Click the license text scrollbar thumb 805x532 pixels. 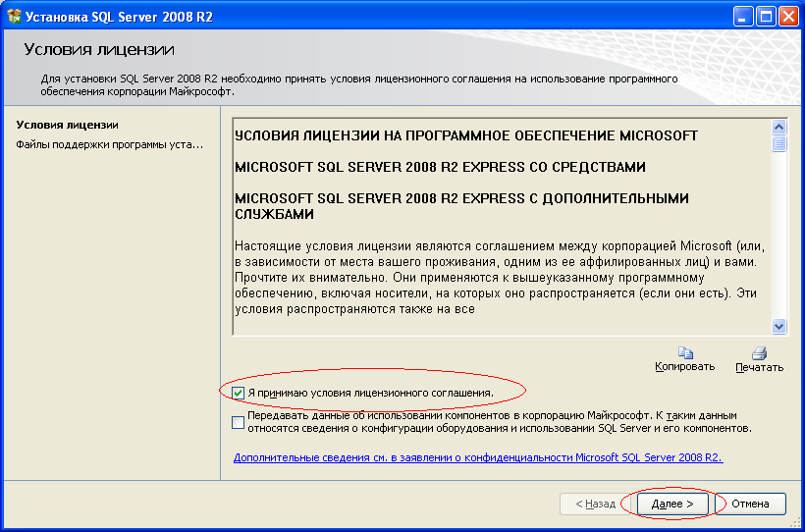click(x=778, y=143)
